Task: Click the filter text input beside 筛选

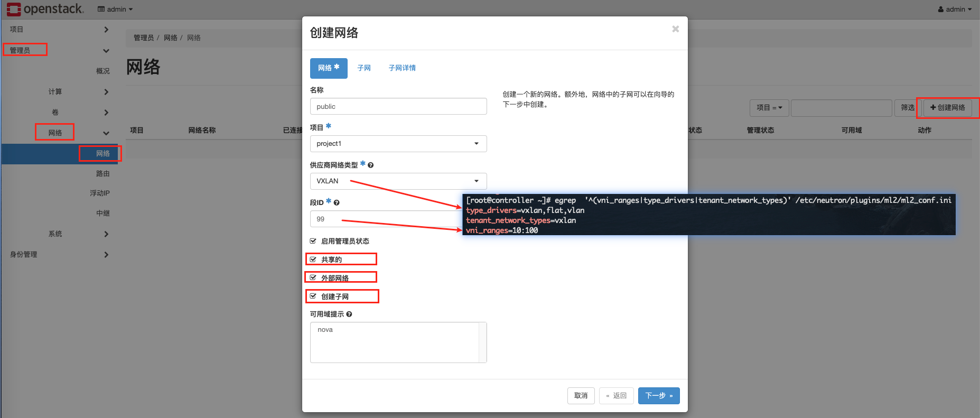Action: [x=842, y=108]
